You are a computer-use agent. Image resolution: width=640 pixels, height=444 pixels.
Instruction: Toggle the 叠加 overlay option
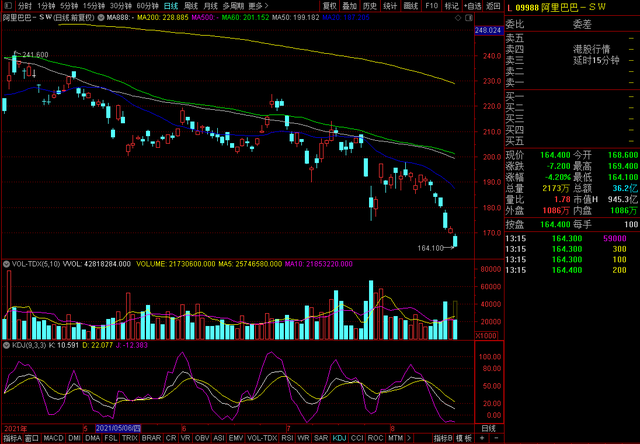tap(350, 6)
